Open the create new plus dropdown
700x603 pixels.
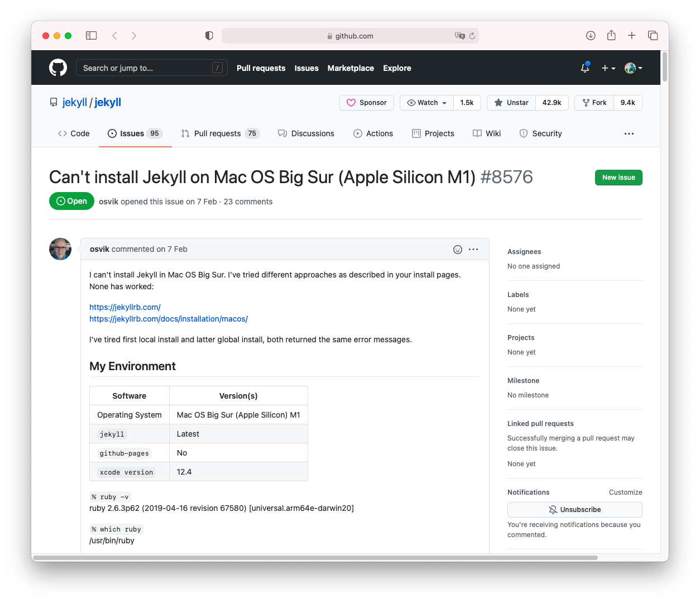tap(608, 68)
